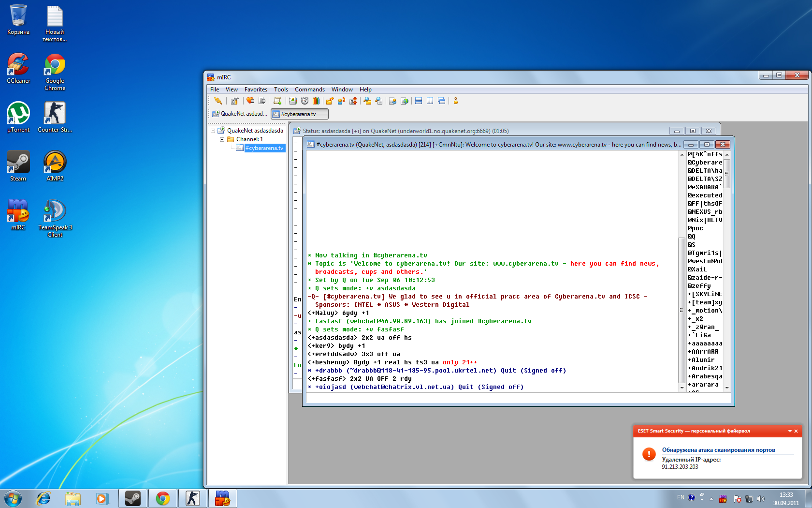812x508 pixels.
Task: Open the Help menu
Action: pyautogui.click(x=365, y=90)
